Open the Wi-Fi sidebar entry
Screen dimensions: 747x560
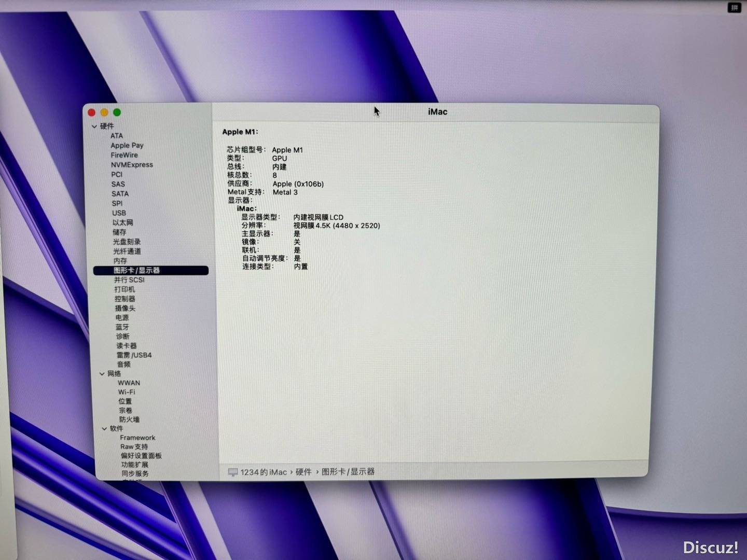(x=127, y=392)
